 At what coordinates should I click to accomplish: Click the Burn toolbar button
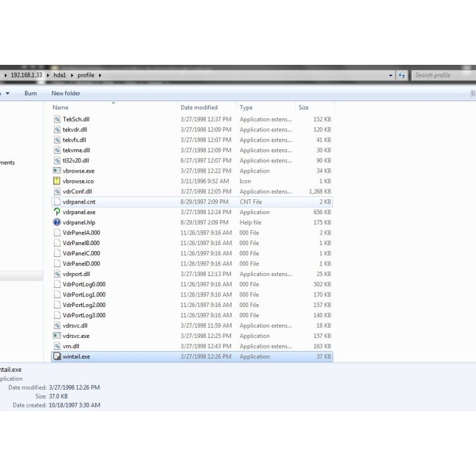click(30, 93)
